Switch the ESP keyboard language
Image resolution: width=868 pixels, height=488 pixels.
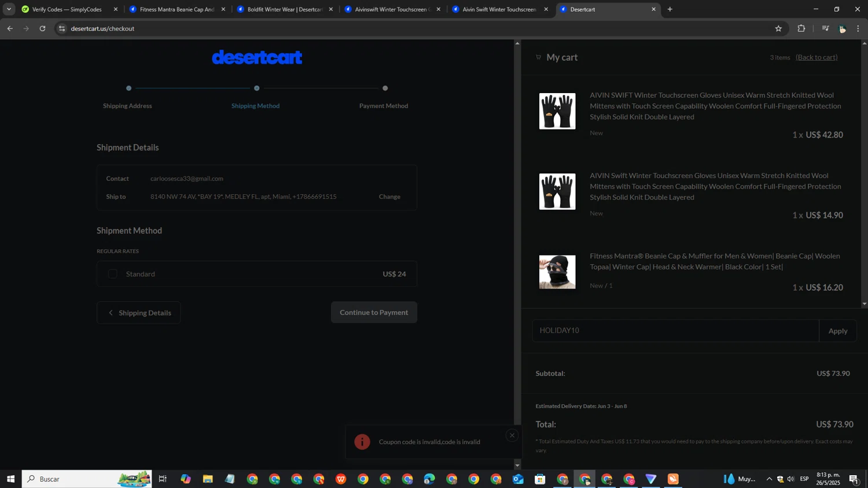click(x=804, y=479)
